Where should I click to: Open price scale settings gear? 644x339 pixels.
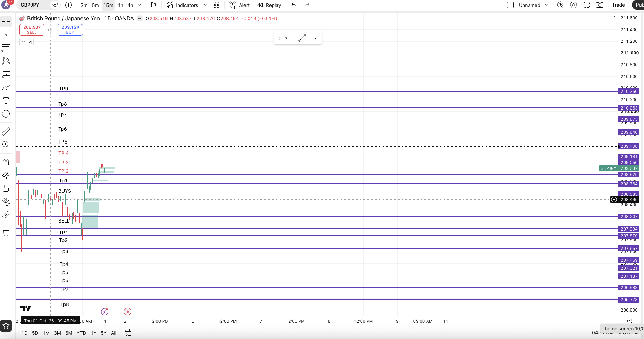click(630, 321)
